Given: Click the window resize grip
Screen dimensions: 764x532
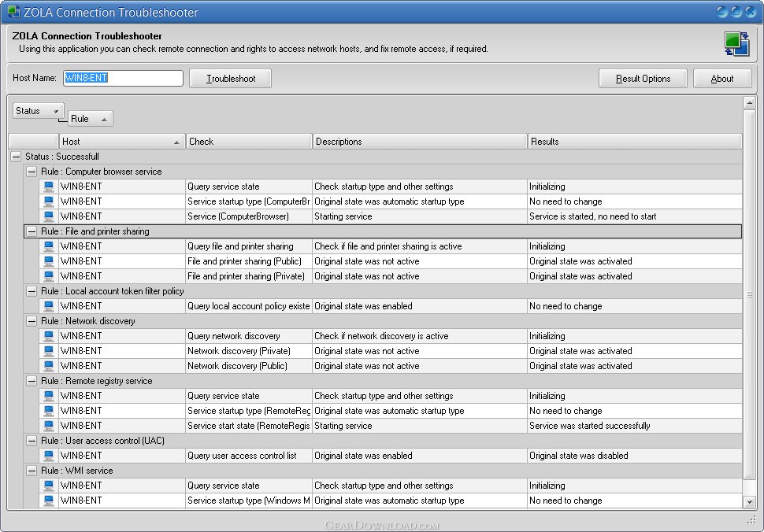Looking at the screenshot, I should click(751, 521).
